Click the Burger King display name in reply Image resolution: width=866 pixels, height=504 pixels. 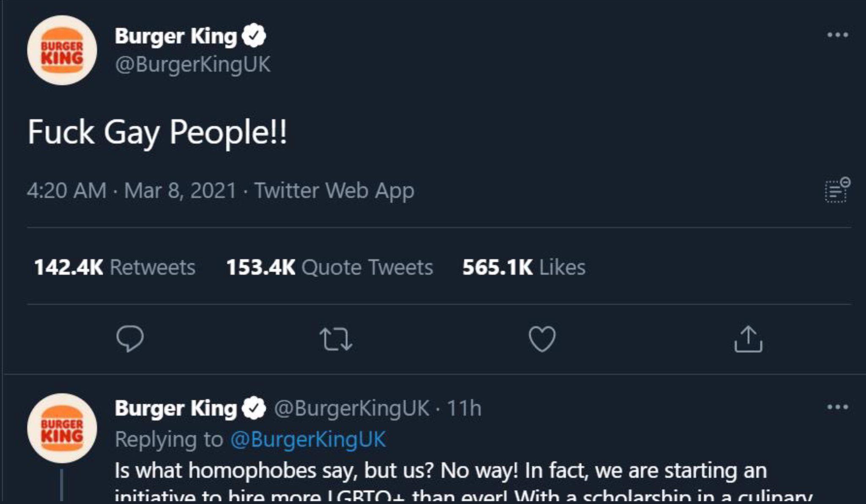pos(175,408)
